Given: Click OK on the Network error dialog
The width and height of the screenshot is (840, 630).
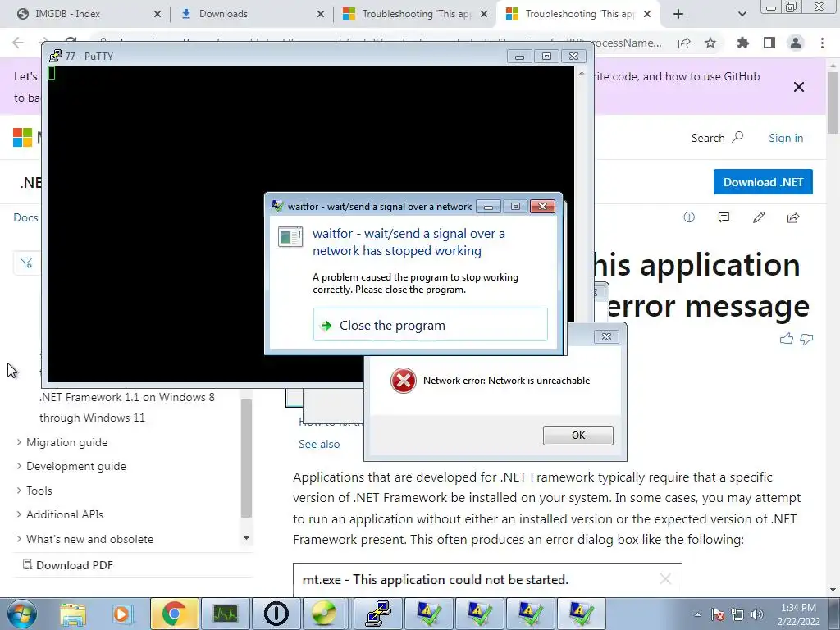Looking at the screenshot, I should tap(577, 435).
